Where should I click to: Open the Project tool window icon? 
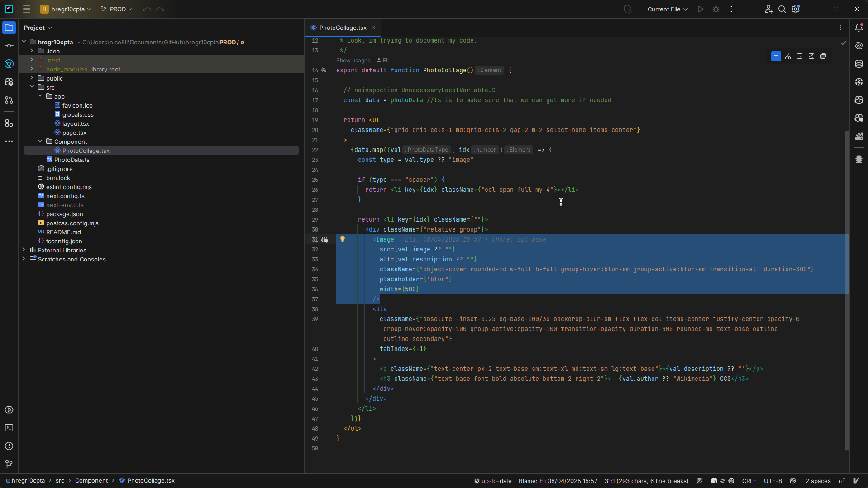9,28
